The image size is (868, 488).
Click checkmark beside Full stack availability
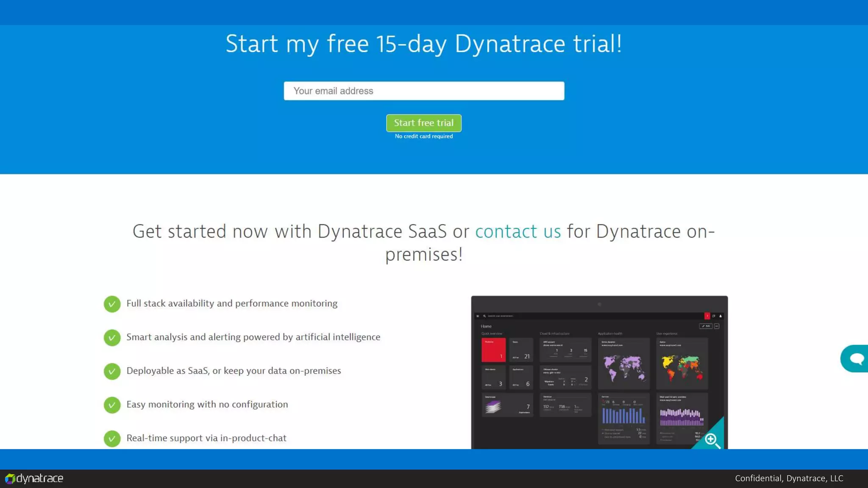coord(112,304)
